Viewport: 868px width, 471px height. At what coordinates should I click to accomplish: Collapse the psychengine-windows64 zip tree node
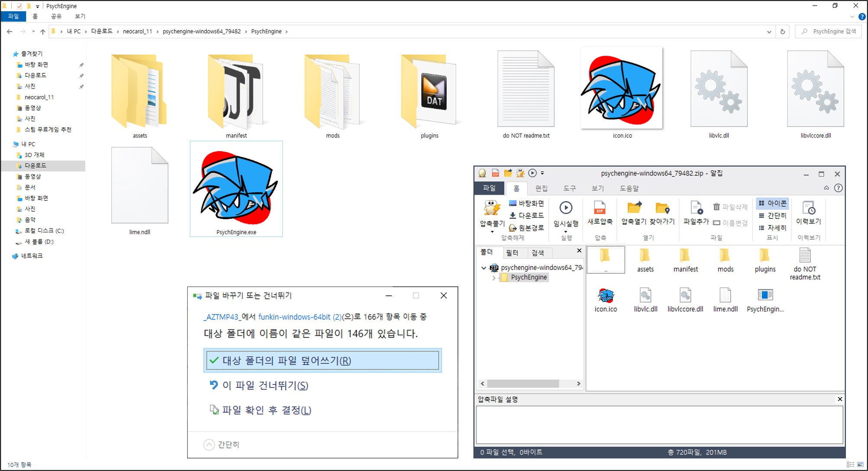484,268
